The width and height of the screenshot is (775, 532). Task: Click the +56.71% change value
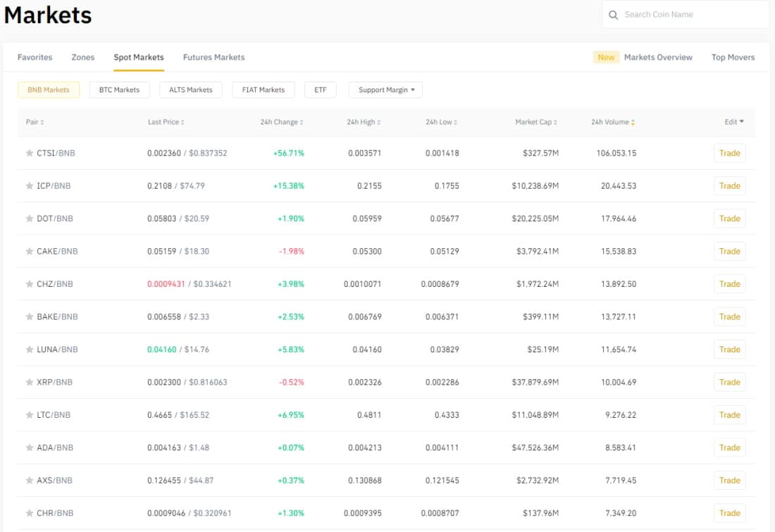click(289, 154)
